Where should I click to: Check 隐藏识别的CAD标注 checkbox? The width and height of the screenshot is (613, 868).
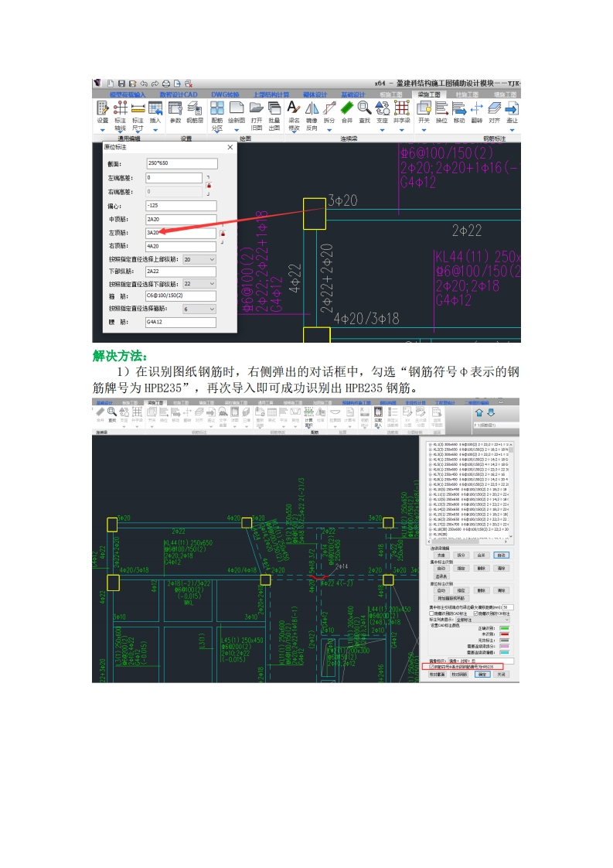(x=431, y=613)
